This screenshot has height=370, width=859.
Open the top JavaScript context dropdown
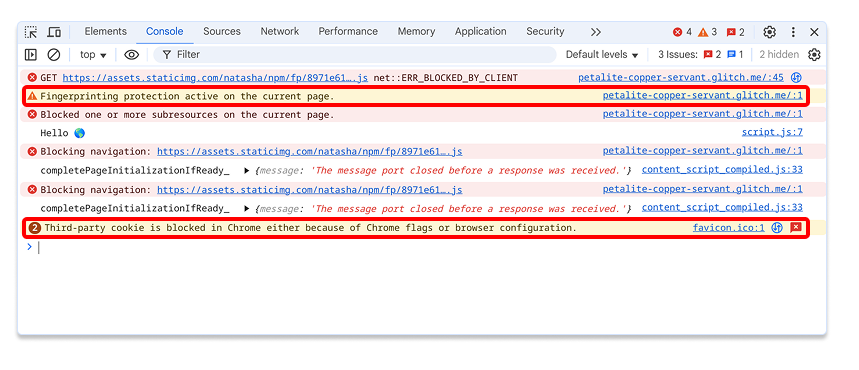[x=93, y=55]
